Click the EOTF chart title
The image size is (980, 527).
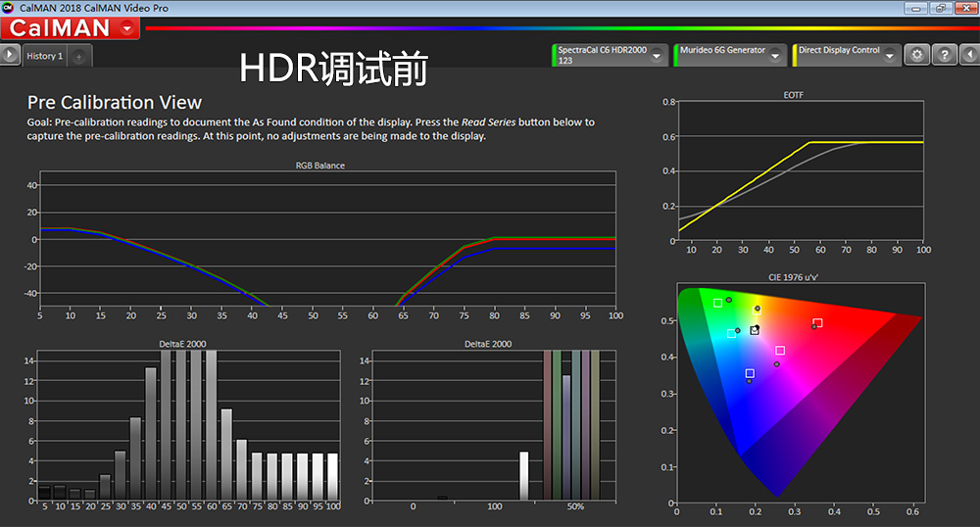pos(793,95)
